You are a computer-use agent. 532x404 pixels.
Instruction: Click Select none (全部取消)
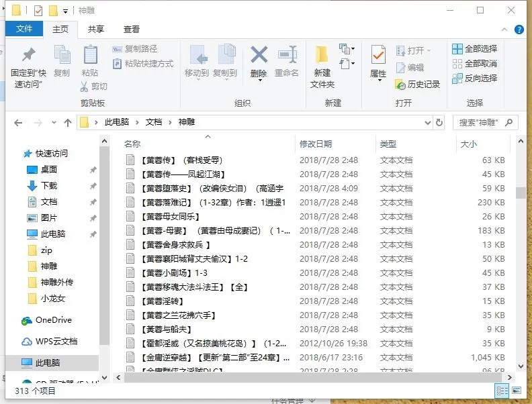pos(475,63)
